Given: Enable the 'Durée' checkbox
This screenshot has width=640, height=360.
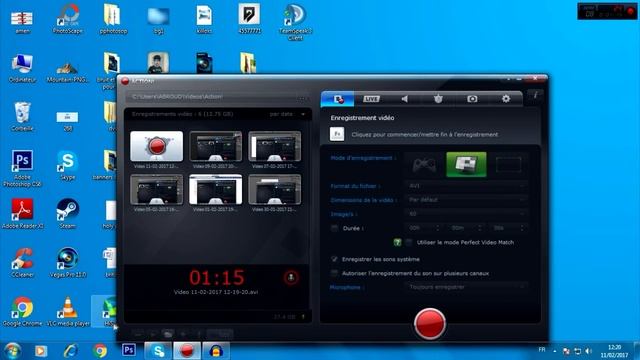Looking at the screenshot, I should (335, 229).
